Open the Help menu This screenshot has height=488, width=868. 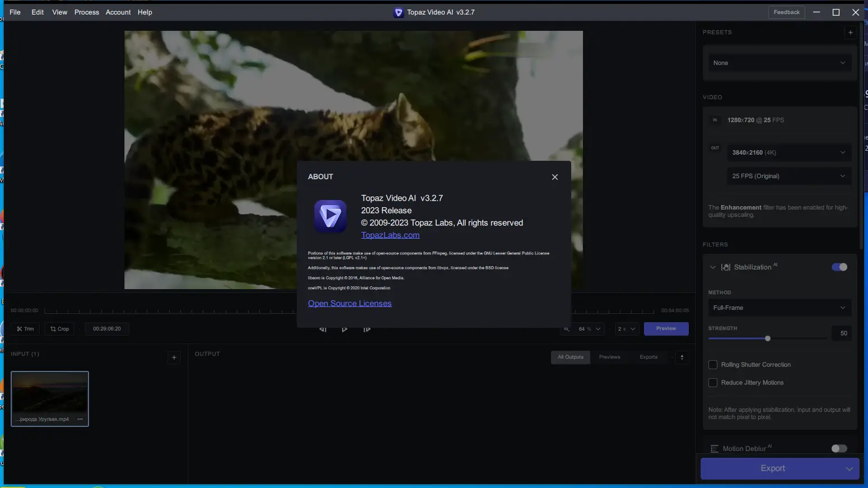click(145, 12)
